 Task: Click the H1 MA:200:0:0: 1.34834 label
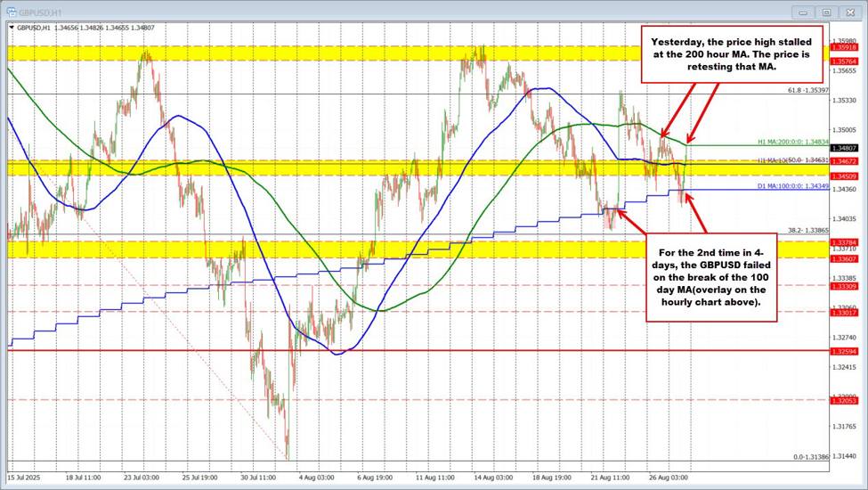point(792,143)
